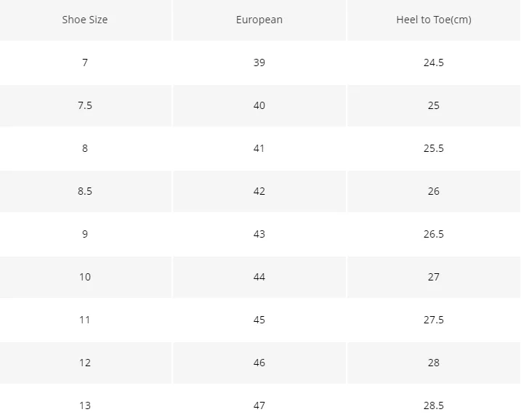Click the Heel to Toe(cm) header
The image size is (521, 420).
tap(434, 20)
